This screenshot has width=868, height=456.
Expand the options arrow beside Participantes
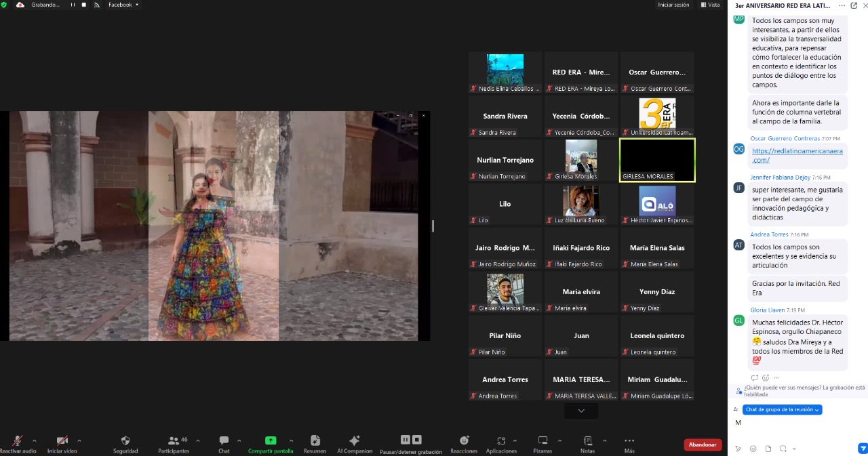(x=198, y=440)
